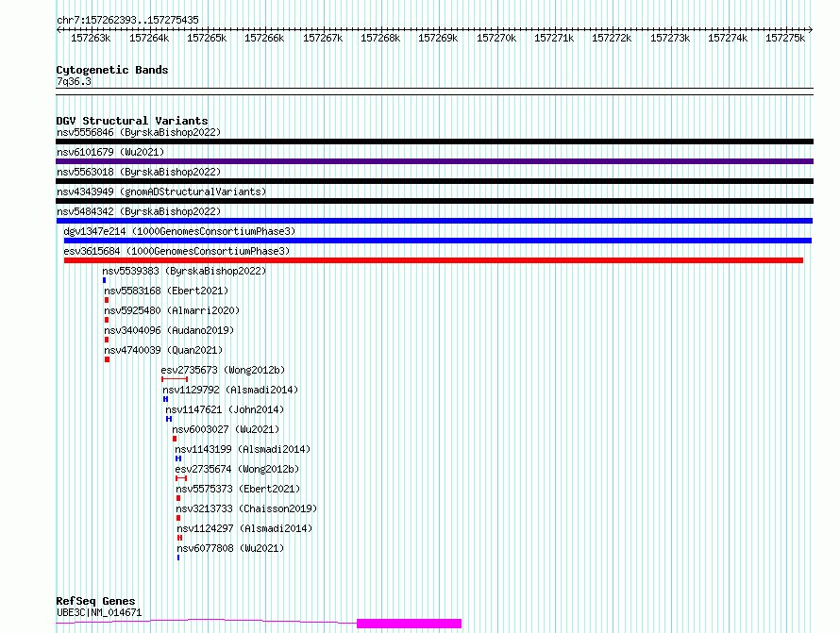The height and width of the screenshot is (633, 840).
Task: Open nsv1129792 (Alsmadi2014) label
Action: tap(230, 390)
